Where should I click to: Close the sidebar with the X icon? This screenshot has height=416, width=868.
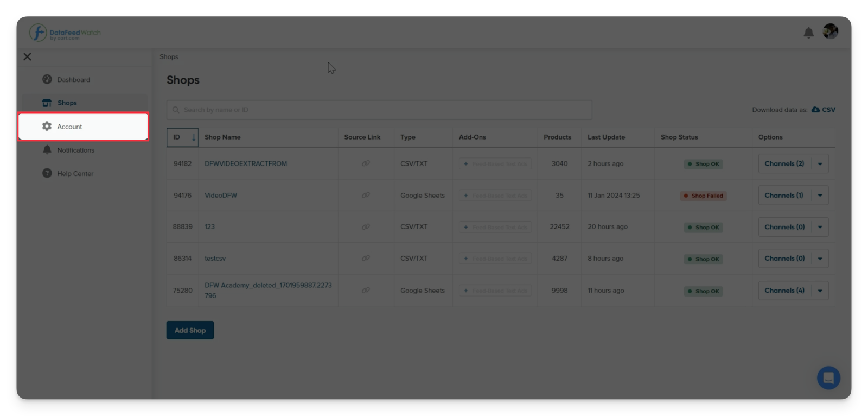pyautogui.click(x=27, y=56)
